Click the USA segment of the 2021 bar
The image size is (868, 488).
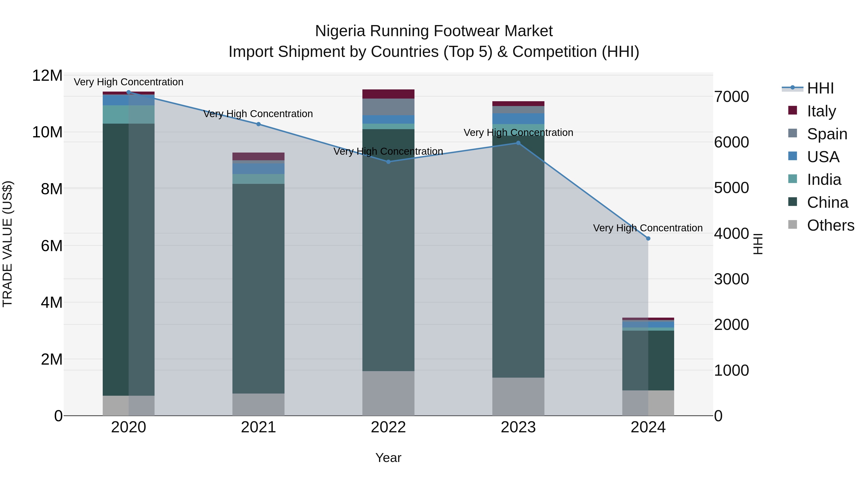(258, 169)
